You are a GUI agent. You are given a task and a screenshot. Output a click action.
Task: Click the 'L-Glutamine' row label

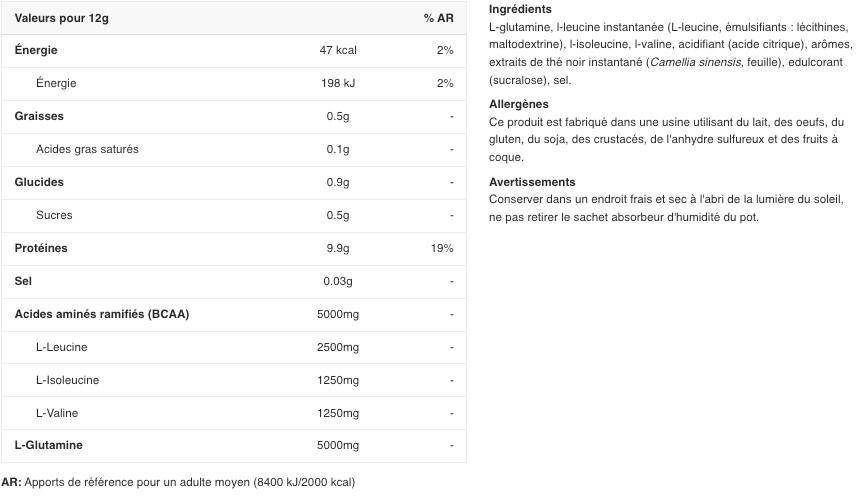coord(49,445)
